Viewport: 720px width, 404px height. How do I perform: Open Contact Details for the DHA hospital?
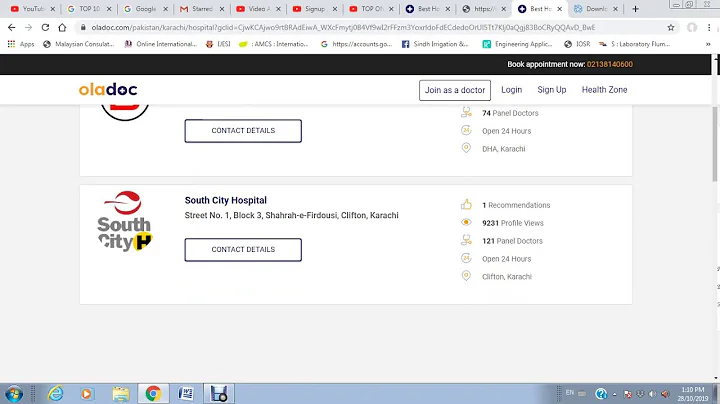243,130
